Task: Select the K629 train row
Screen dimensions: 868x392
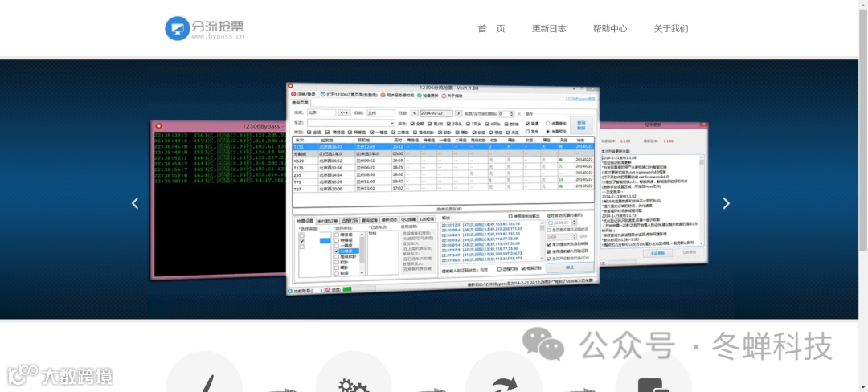Action: (443, 161)
